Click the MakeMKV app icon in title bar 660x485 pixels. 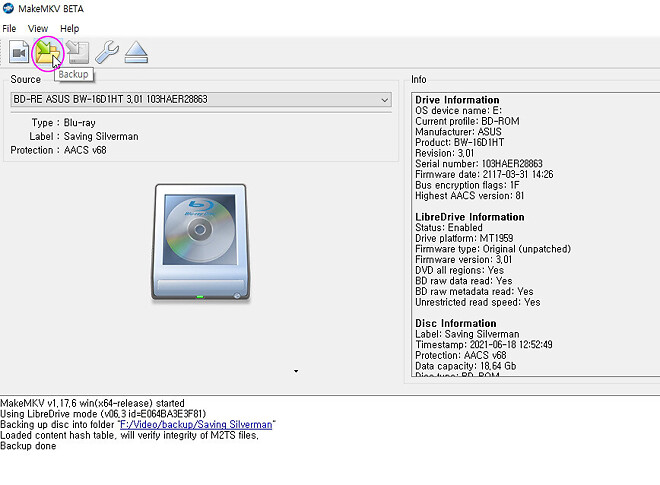tap(8, 8)
